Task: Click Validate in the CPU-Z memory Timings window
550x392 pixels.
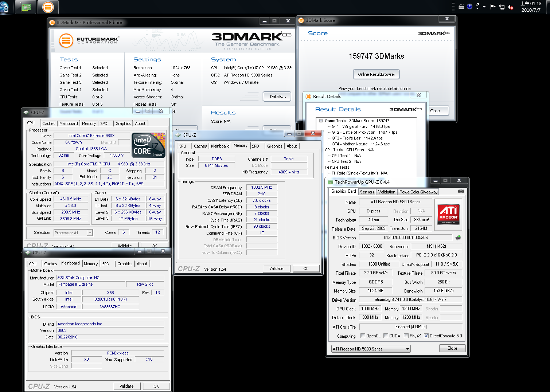Action: (x=276, y=268)
